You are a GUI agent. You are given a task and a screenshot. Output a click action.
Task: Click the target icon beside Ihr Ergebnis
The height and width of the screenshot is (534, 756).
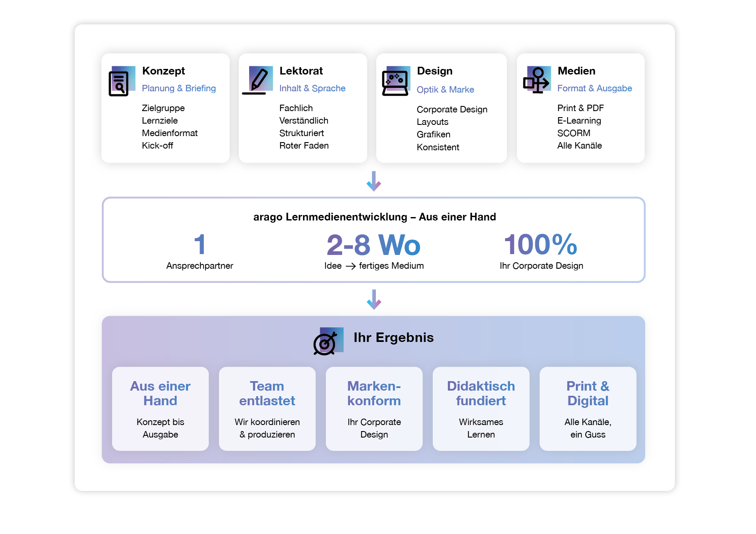[x=328, y=341]
